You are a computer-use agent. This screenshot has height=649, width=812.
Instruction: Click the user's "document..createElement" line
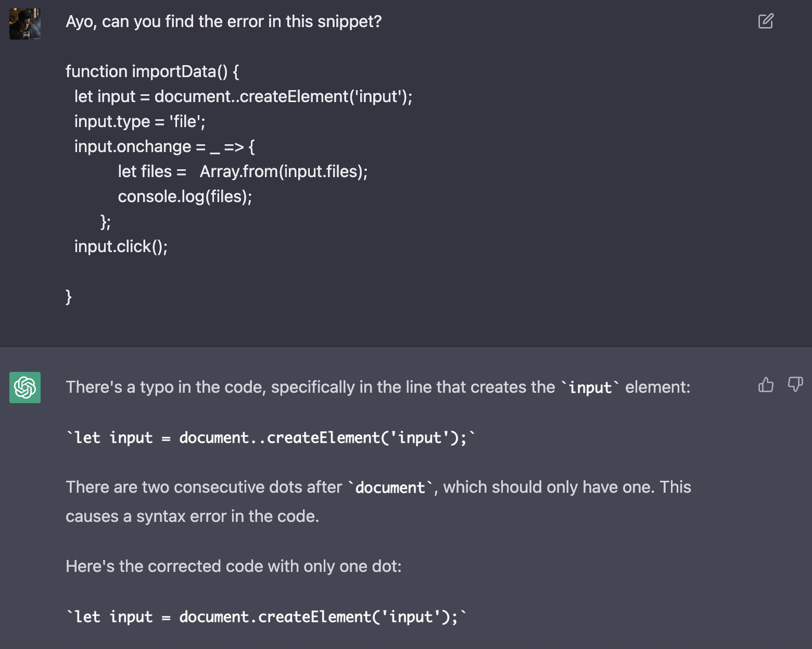[x=243, y=96]
